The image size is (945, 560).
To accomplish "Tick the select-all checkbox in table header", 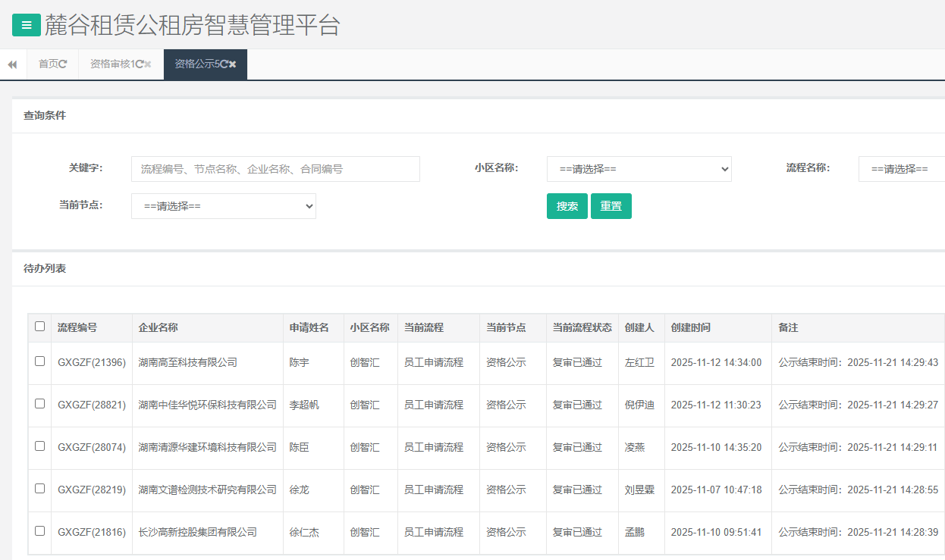I will point(40,327).
